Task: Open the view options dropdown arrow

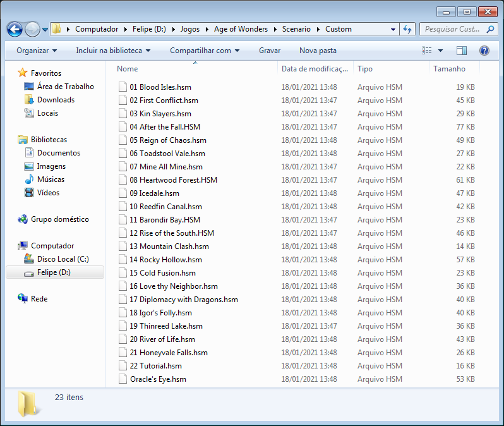Action: point(440,51)
